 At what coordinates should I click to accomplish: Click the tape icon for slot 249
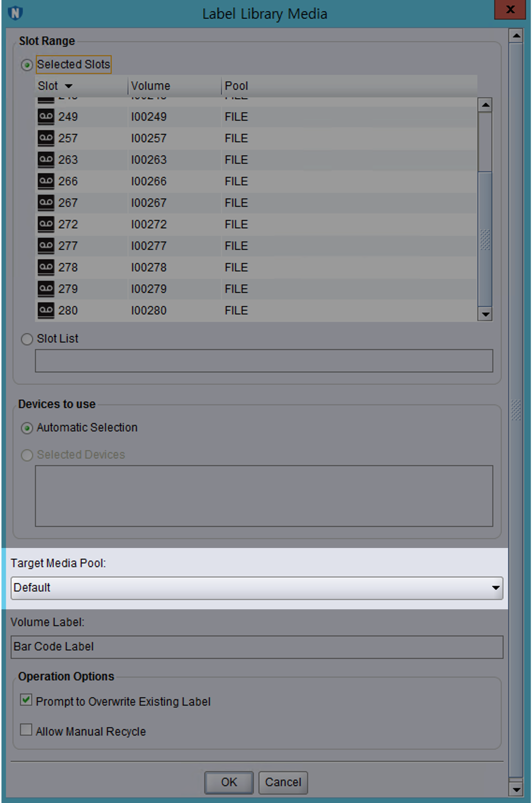(46, 117)
